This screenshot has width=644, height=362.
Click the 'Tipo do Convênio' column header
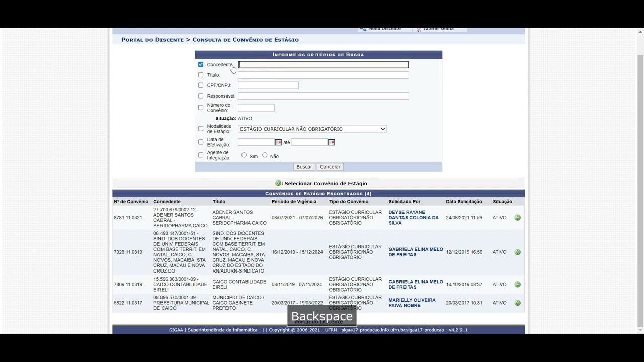tap(349, 202)
